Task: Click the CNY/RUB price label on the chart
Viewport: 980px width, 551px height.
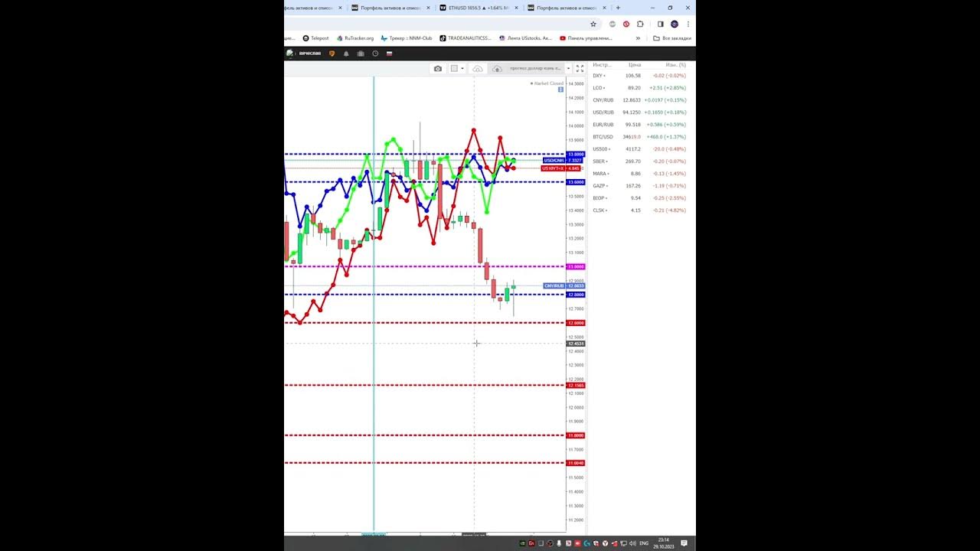Action: tap(554, 285)
